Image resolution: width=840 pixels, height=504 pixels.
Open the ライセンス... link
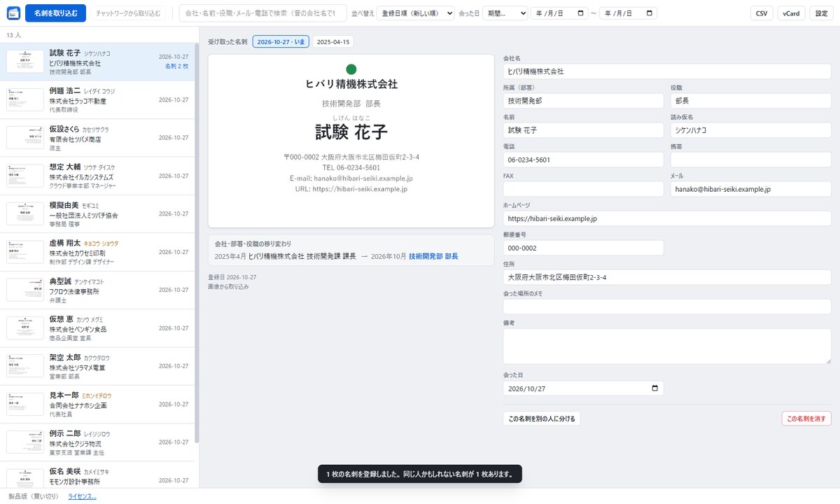pyautogui.click(x=82, y=496)
